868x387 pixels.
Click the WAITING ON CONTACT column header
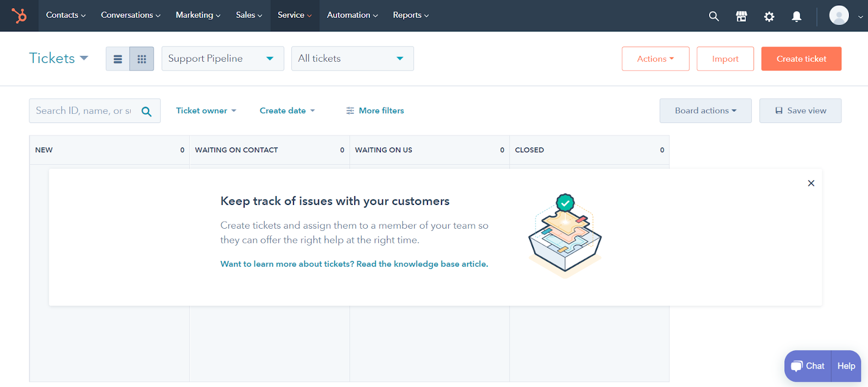click(x=270, y=150)
